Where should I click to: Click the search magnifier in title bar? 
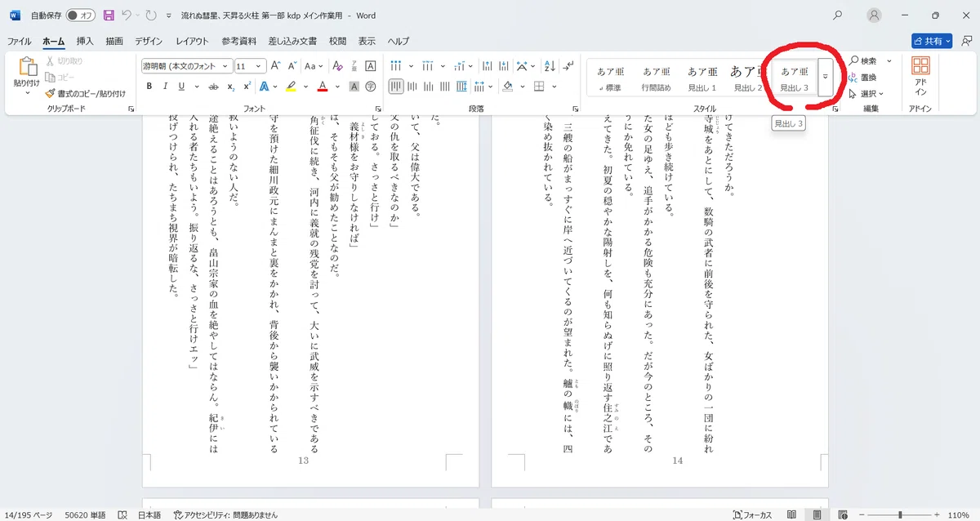[x=837, y=16]
